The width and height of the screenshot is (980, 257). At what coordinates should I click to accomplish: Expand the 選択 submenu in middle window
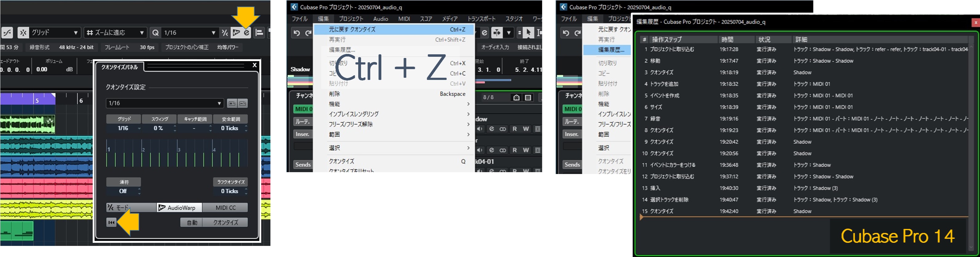tap(394, 148)
